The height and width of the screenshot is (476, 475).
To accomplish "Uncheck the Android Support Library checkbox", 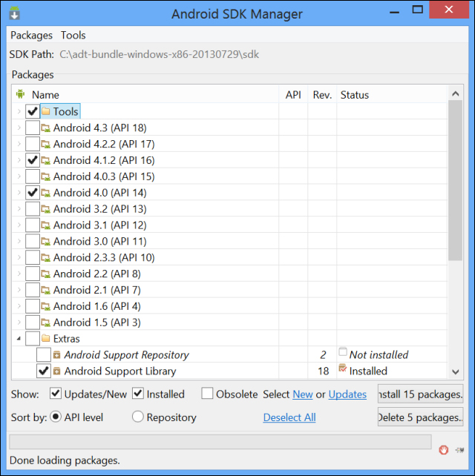I will [44, 371].
